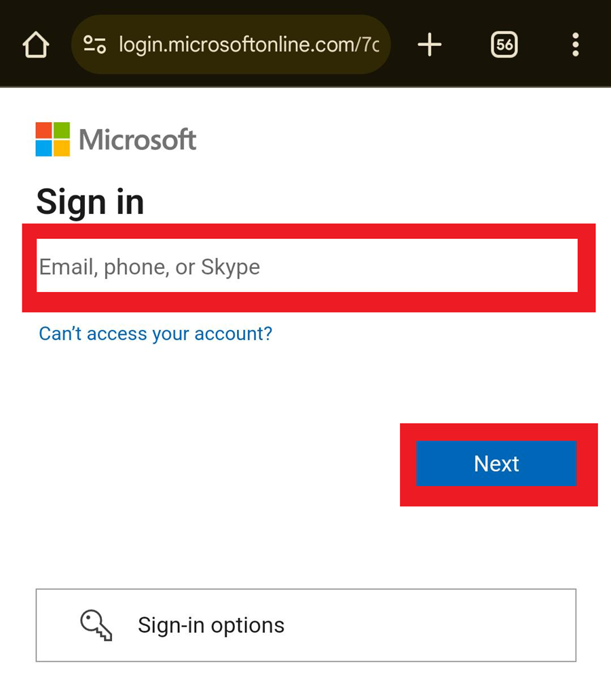Image resolution: width=611 pixels, height=700 pixels.
Task: Open the three-dot browser menu
Action: pos(575,45)
